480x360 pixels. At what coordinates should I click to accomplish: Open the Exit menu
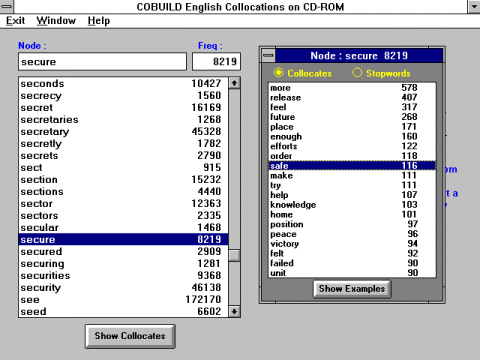[15, 21]
